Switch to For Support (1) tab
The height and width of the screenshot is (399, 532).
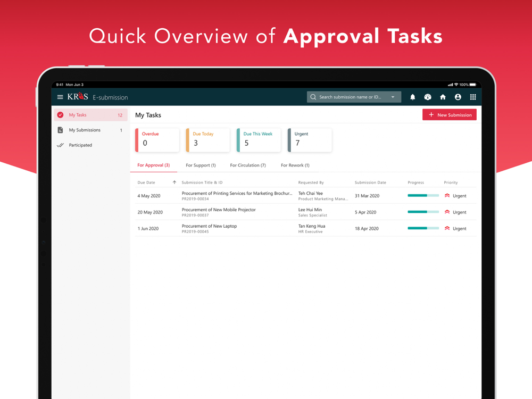[x=201, y=165]
